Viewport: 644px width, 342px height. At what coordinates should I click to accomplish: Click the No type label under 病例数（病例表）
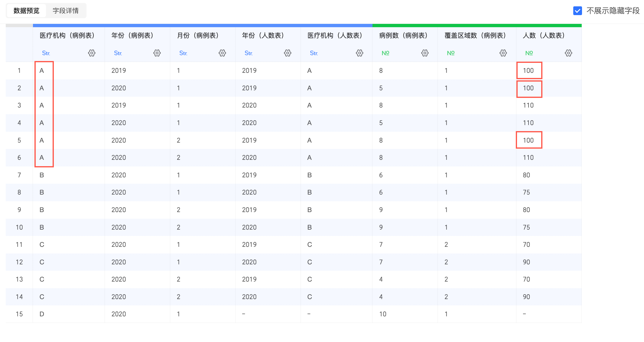pyautogui.click(x=385, y=53)
